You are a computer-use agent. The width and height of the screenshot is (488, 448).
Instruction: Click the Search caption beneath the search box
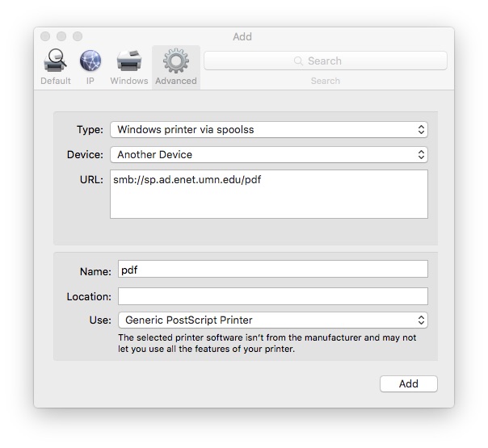325,81
